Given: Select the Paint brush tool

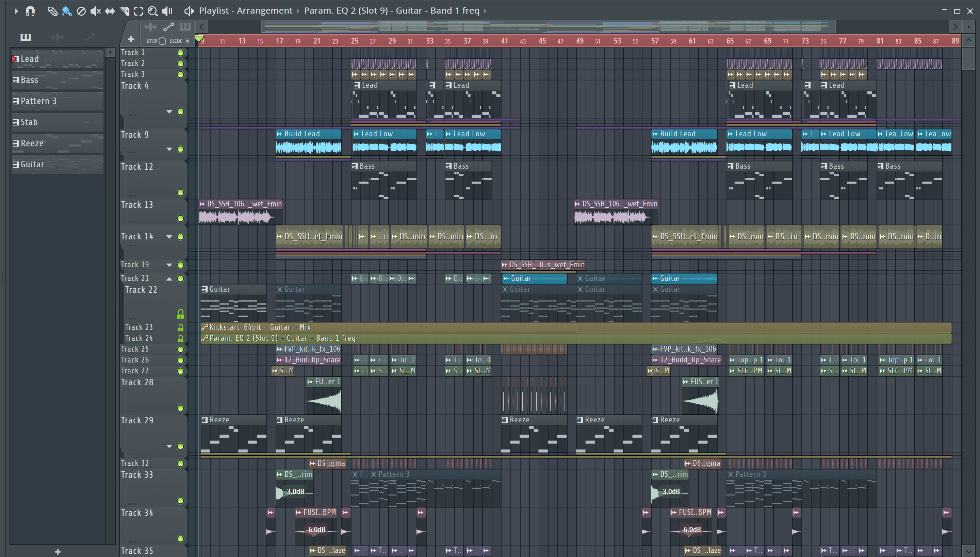Looking at the screenshot, I should point(67,11).
